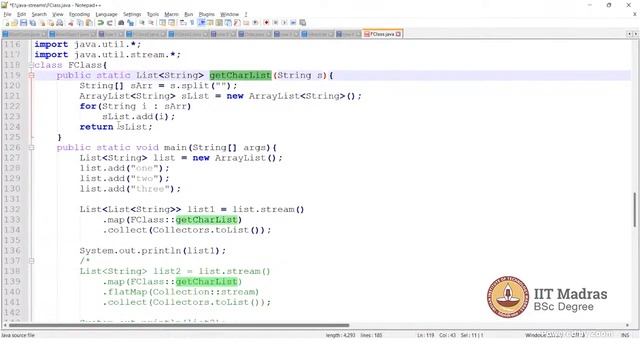Click the Open file toolbar icon

coord(15,22)
